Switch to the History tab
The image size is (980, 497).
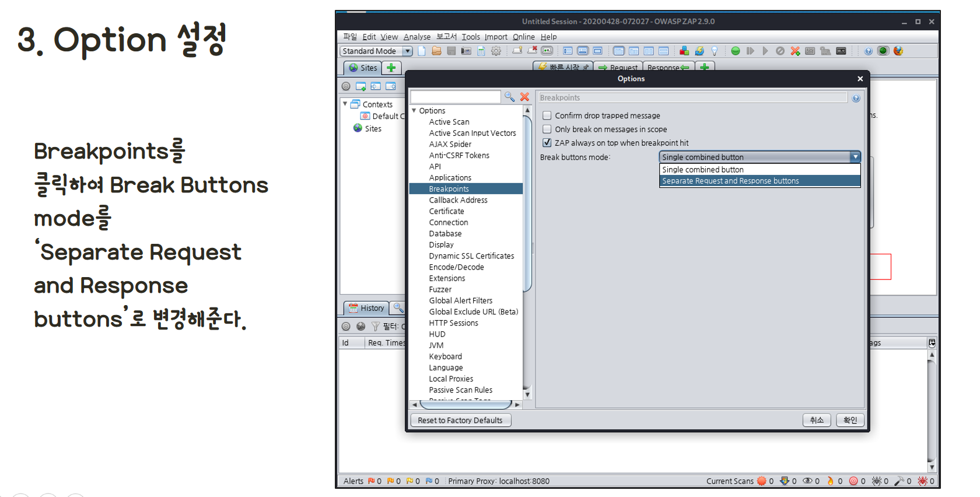[x=367, y=308]
